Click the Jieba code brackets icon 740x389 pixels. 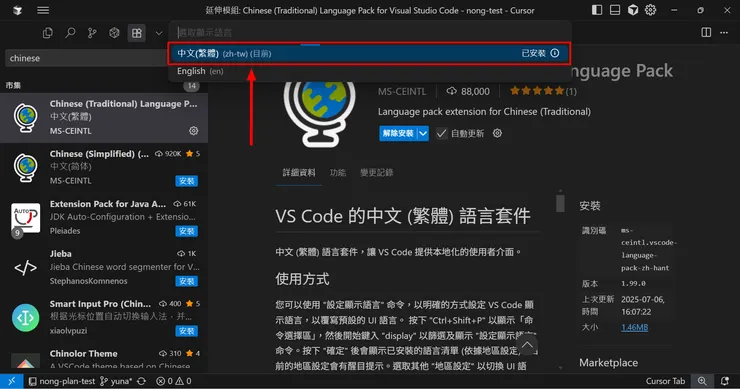tap(25, 268)
